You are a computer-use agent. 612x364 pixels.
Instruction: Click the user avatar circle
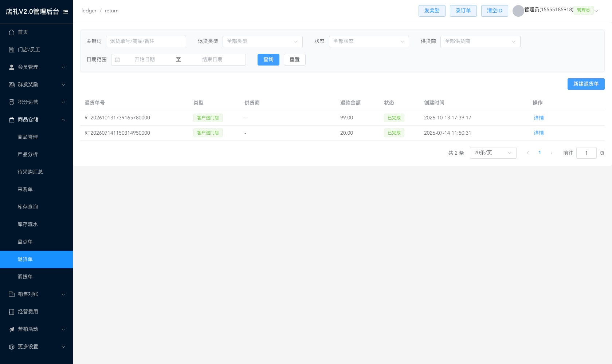(518, 11)
